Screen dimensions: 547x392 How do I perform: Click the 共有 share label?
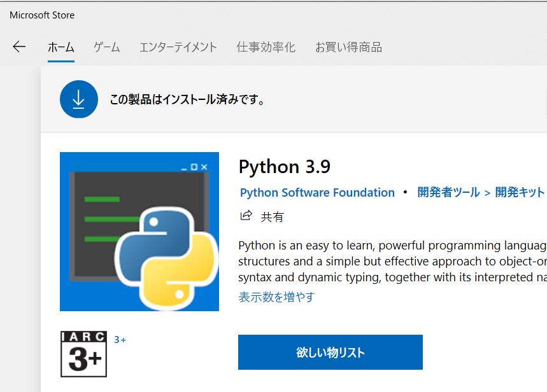[273, 217]
